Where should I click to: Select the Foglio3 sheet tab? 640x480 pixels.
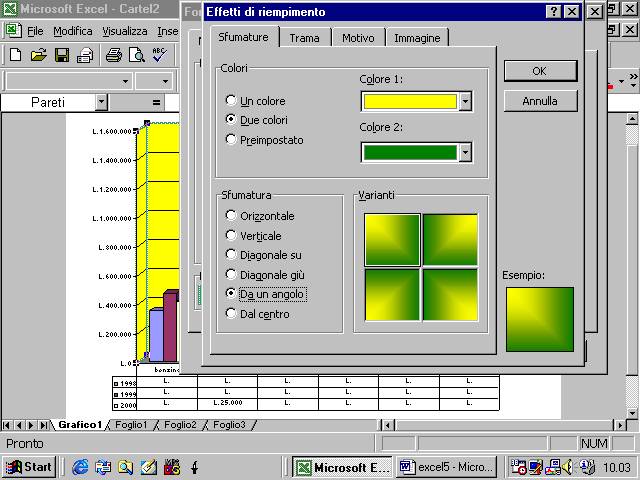point(229,425)
